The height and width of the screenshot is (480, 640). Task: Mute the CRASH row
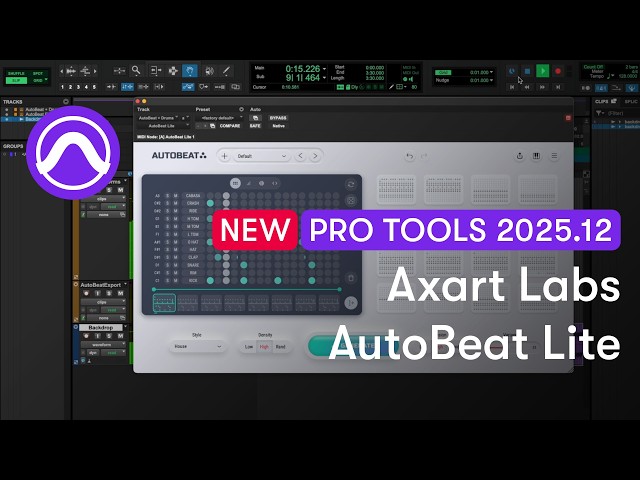click(x=176, y=203)
